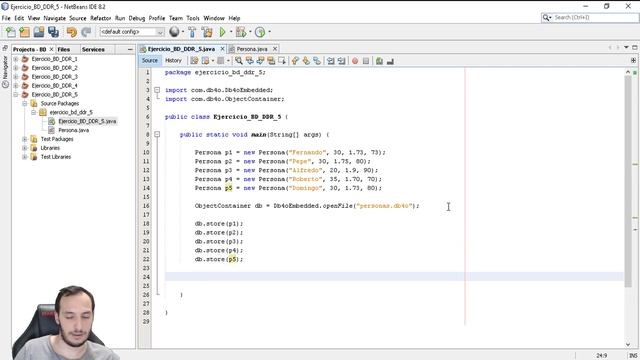Click Clean and Build Project icon
This screenshot has width=640, height=360.
[207, 32]
